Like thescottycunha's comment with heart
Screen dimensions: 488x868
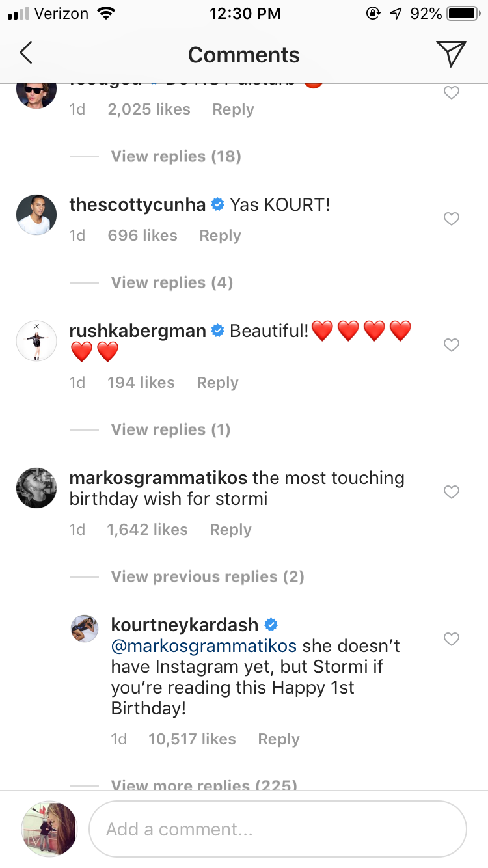(451, 219)
